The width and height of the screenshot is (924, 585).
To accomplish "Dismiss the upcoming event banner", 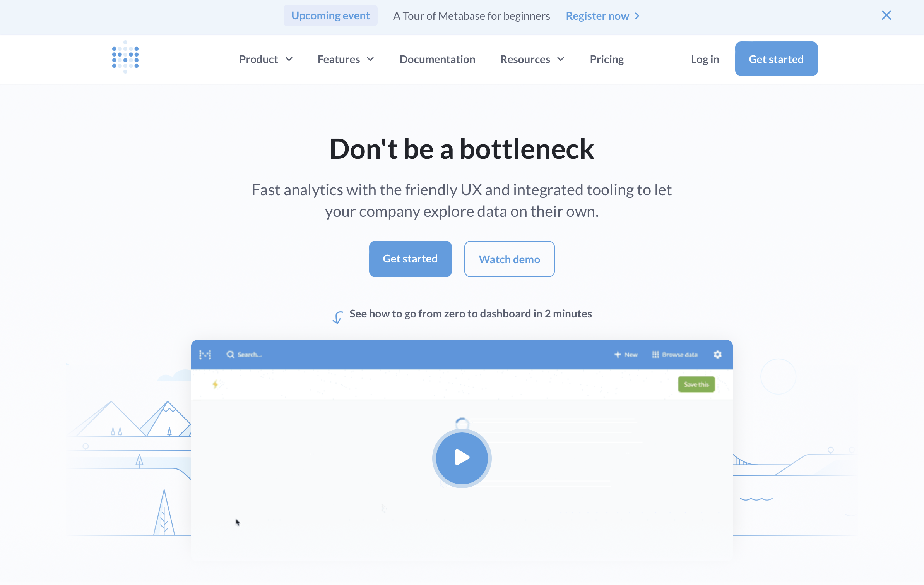I will (x=886, y=15).
